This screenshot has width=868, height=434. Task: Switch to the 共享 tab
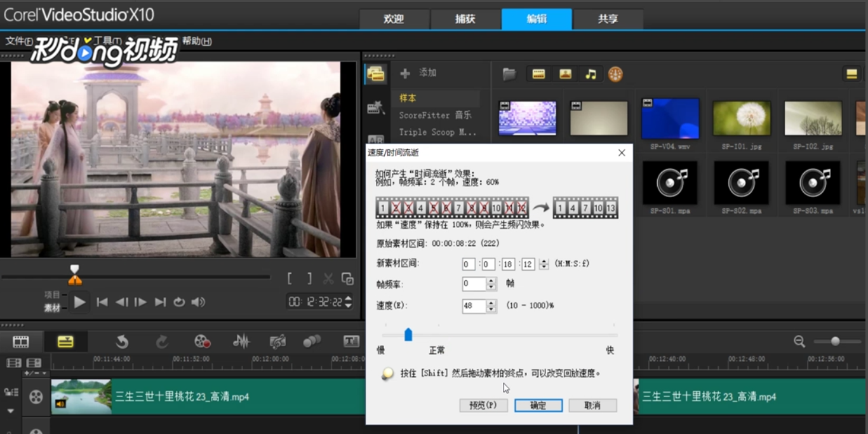point(608,19)
